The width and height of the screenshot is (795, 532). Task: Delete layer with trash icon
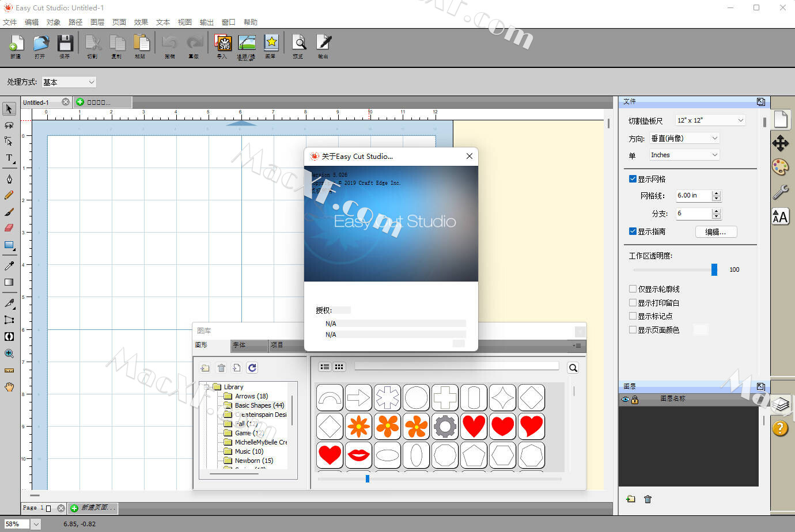point(648,499)
